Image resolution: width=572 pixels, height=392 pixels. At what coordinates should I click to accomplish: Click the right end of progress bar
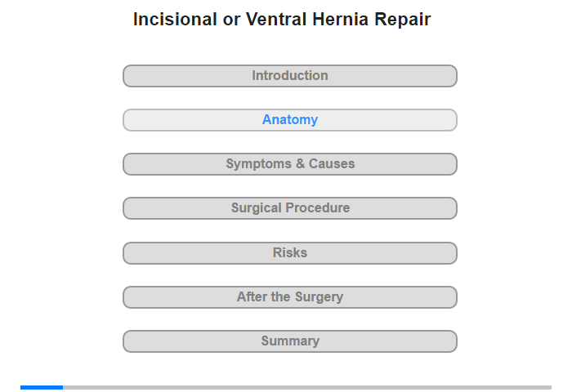(550, 387)
